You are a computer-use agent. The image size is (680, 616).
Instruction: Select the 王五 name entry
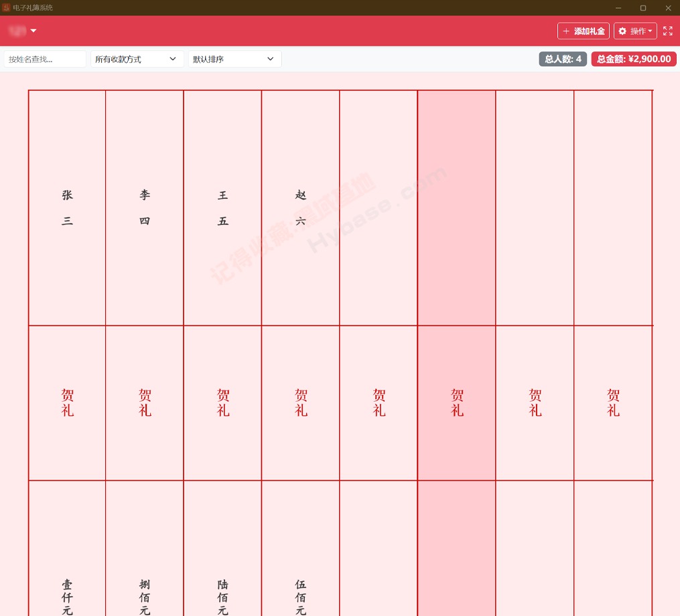(x=223, y=208)
